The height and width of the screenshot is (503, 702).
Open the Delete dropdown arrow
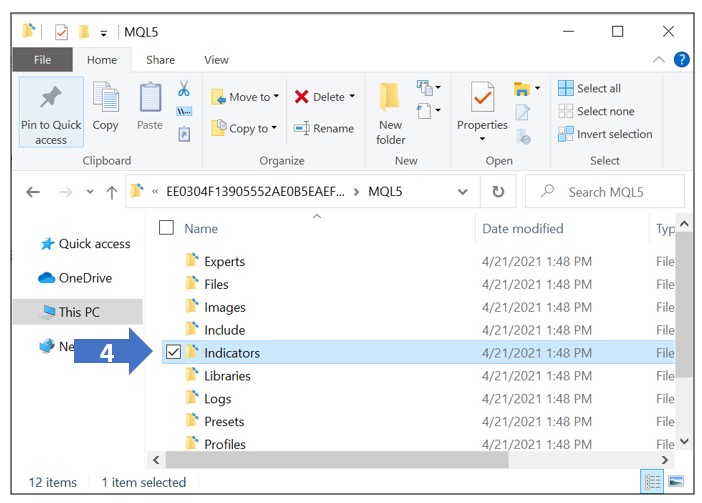pyautogui.click(x=352, y=97)
